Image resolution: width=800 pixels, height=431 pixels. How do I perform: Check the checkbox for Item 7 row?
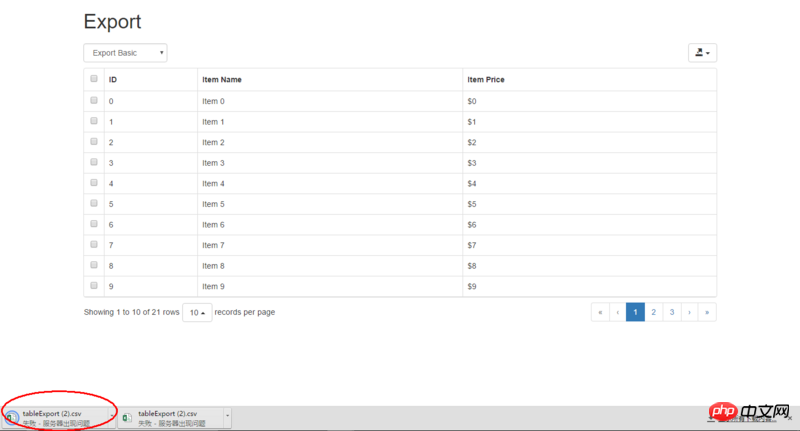click(x=94, y=244)
